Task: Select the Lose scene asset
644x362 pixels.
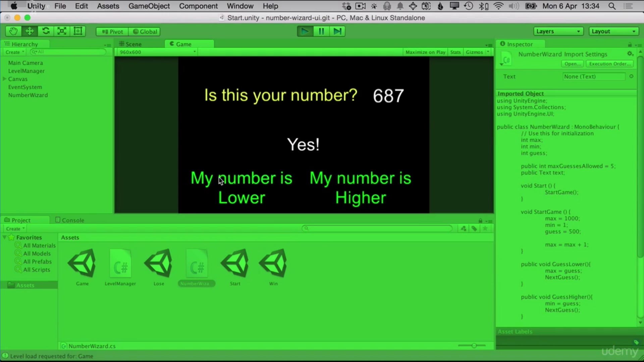Action: [x=159, y=267]
